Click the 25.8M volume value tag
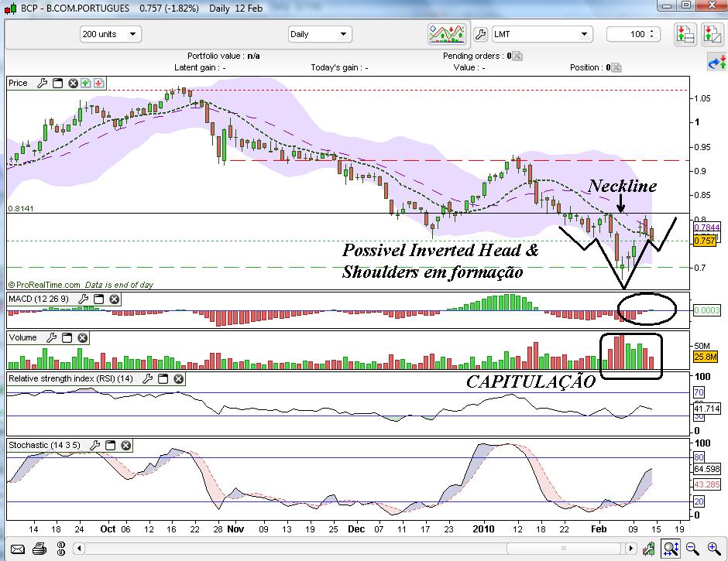Screen dimensions: 728x561 click(706, 357)
